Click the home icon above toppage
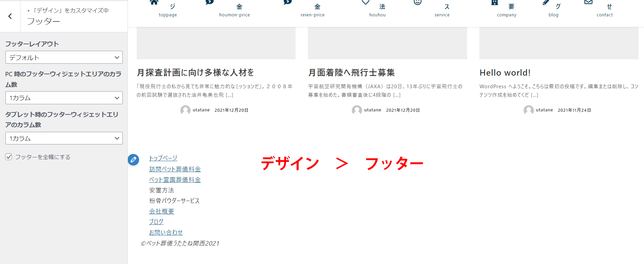Image resolution: width=644 pixels, height=264 pixels. (x=154, y=2)
